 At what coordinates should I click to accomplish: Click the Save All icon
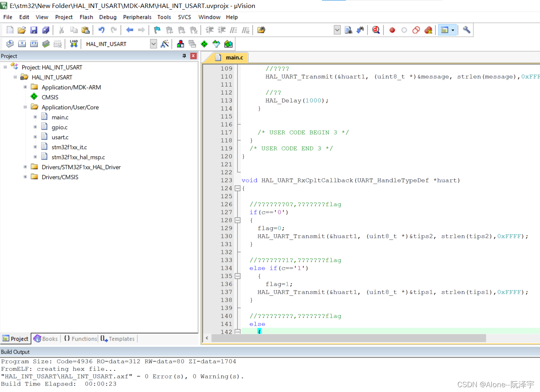pyautogui.click(x=46, y=30)
